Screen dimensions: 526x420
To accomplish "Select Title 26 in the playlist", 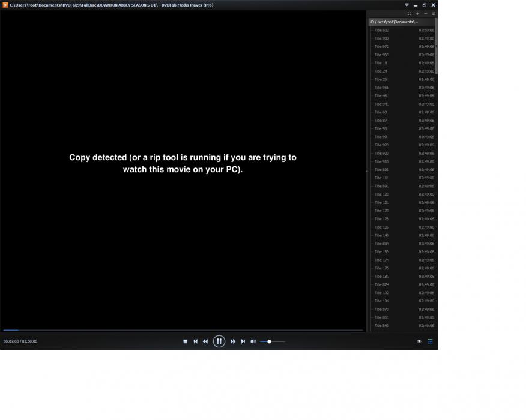I will (402, 79).
